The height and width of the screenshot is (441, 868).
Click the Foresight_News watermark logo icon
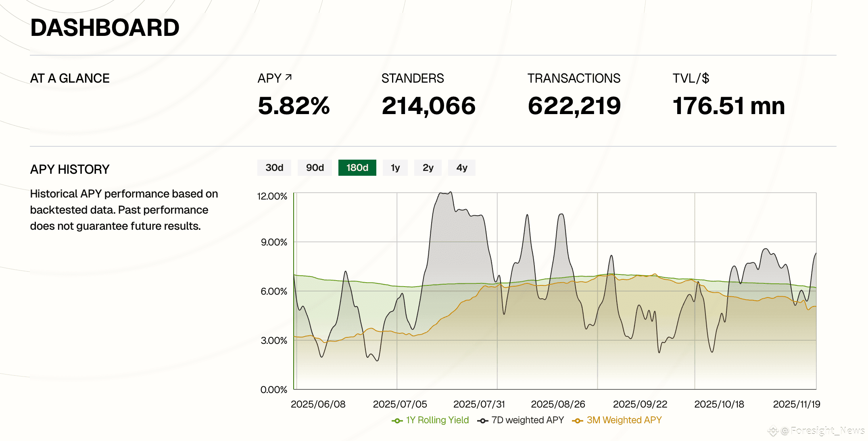coord(773,431)
